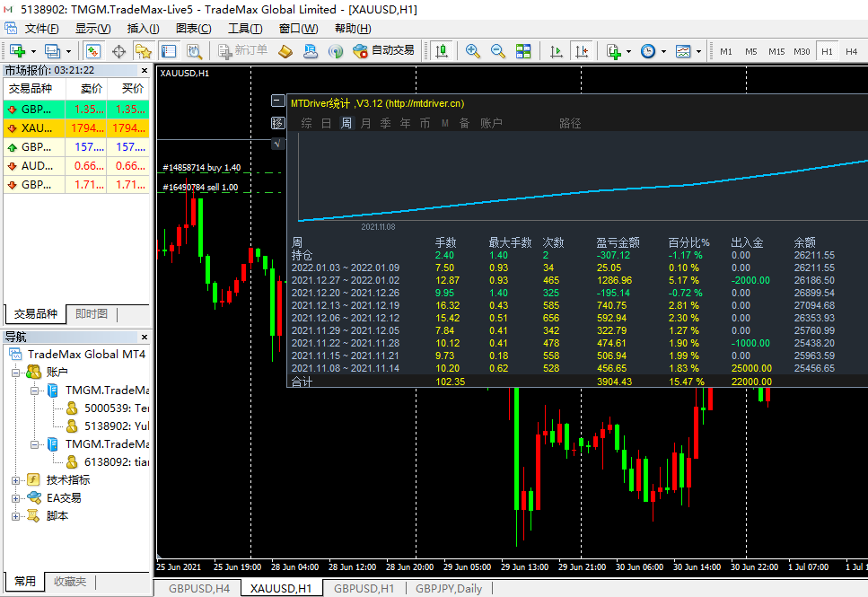This screenshot has width=868, height=597.
Task: Open the 窗口(W) menu
Action: pyautogui.click(x=298, y=28)
